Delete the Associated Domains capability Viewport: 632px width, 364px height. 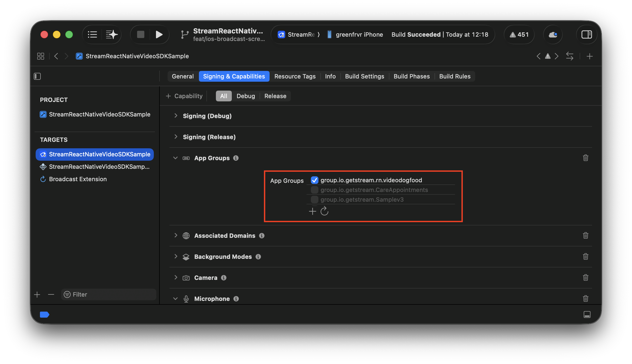click(586, 235)
